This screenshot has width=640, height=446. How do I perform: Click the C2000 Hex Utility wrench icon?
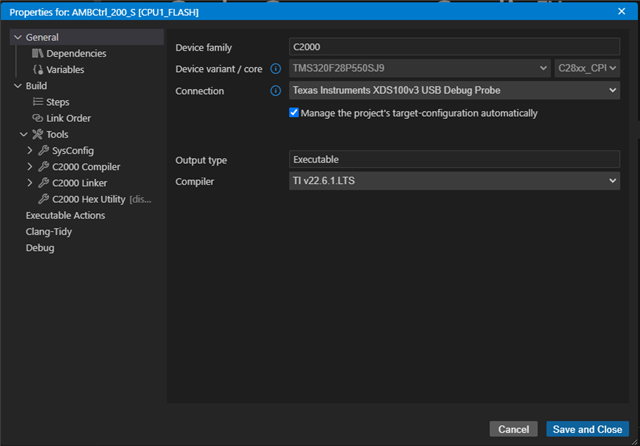(x=44, y=199)
